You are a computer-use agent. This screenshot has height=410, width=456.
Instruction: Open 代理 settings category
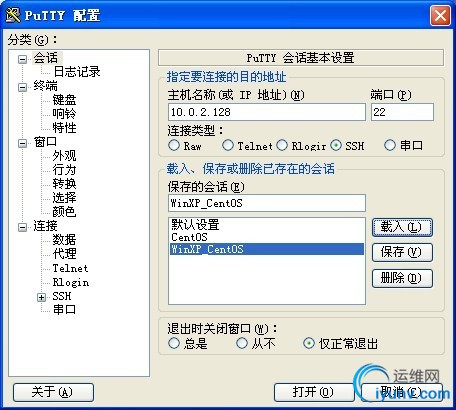point(64,254)
